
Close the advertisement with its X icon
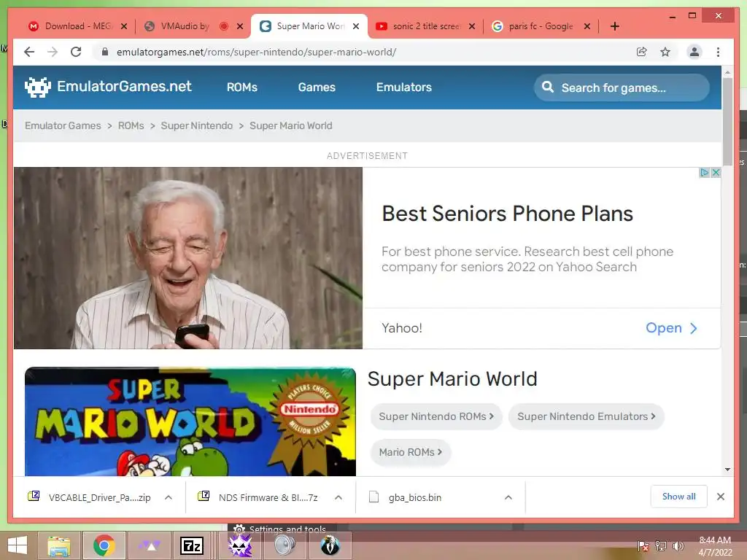point(715,172)
